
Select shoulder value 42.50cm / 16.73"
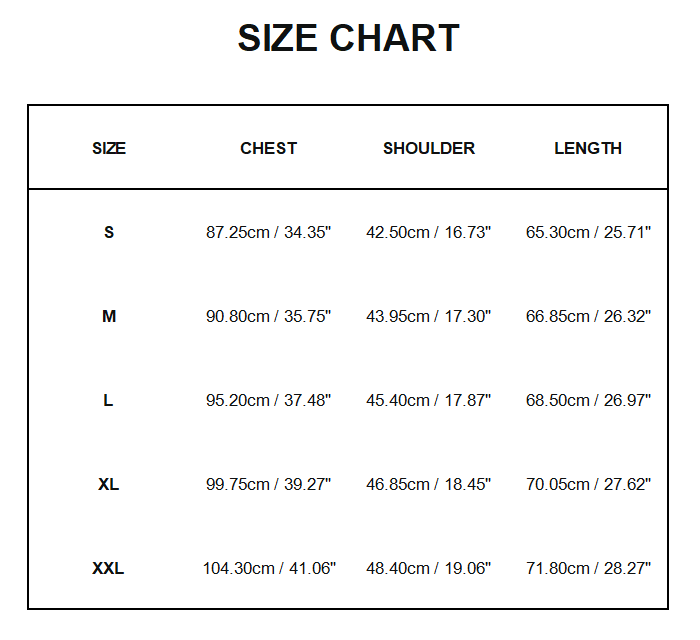(x=429, y=232)
